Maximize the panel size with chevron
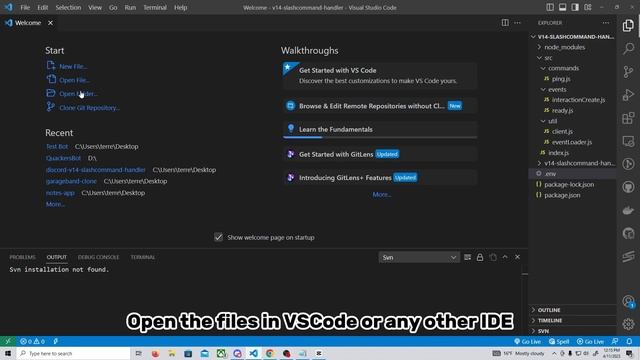The image size is (640, 360). click(505, 257)
